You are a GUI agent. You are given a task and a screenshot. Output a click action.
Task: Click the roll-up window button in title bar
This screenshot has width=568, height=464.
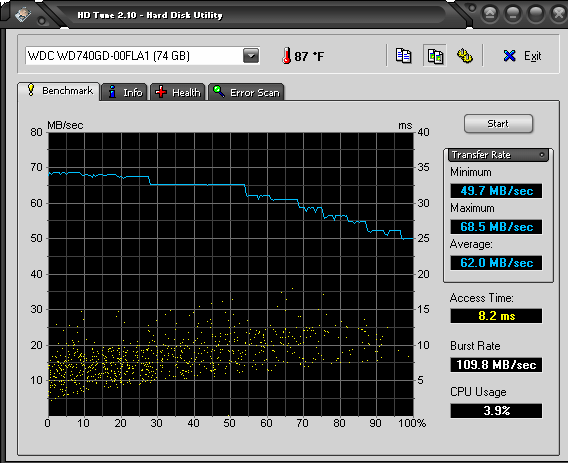tap(489, 14)
